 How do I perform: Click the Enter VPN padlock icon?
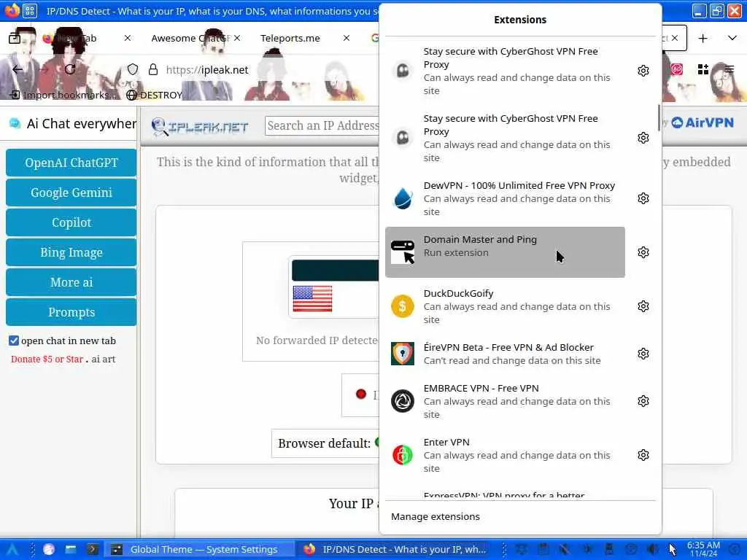click(x=403, y=455)
